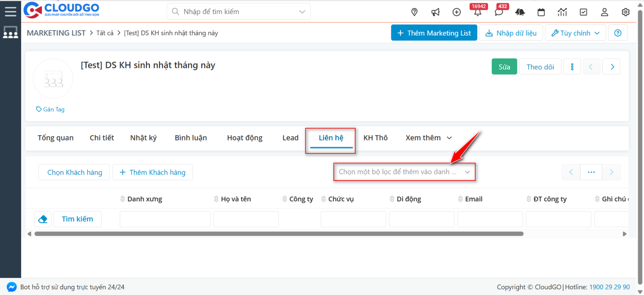This screenshot has width=644, height=295.
Task: Click the location pin icon
Action: click(x=414, y=12)
